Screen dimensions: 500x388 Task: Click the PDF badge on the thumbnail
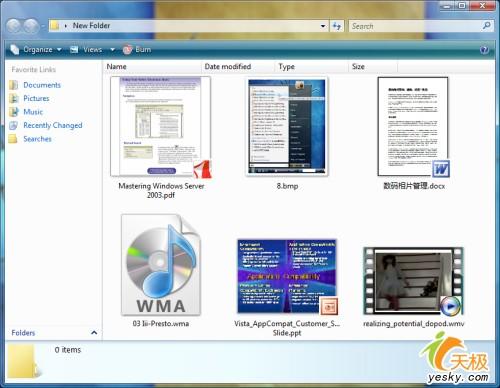202,169
